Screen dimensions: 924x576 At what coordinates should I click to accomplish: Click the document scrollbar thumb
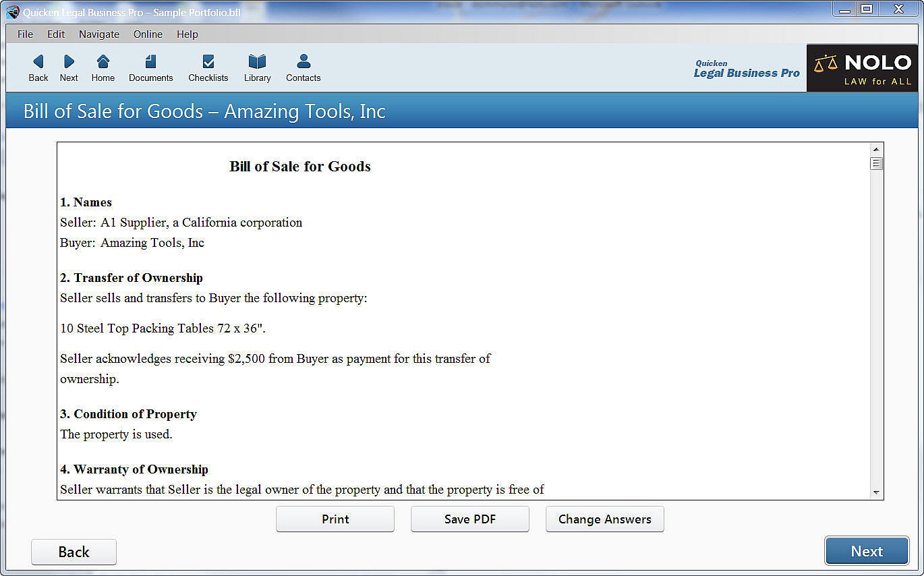[x=876, y=163]
